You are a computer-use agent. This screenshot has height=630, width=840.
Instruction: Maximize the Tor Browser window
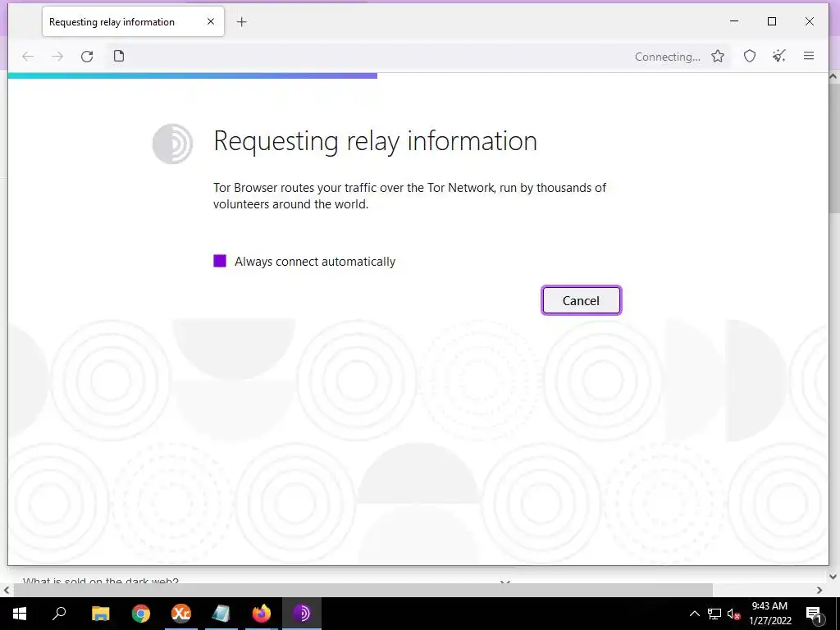pos(772,21)
